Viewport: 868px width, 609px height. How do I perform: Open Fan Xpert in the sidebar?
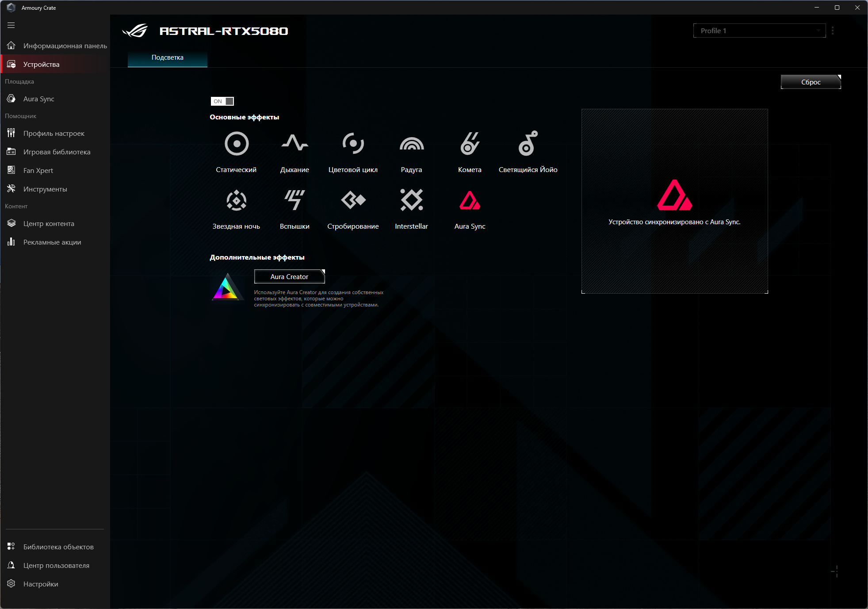(x=38, y=170)
